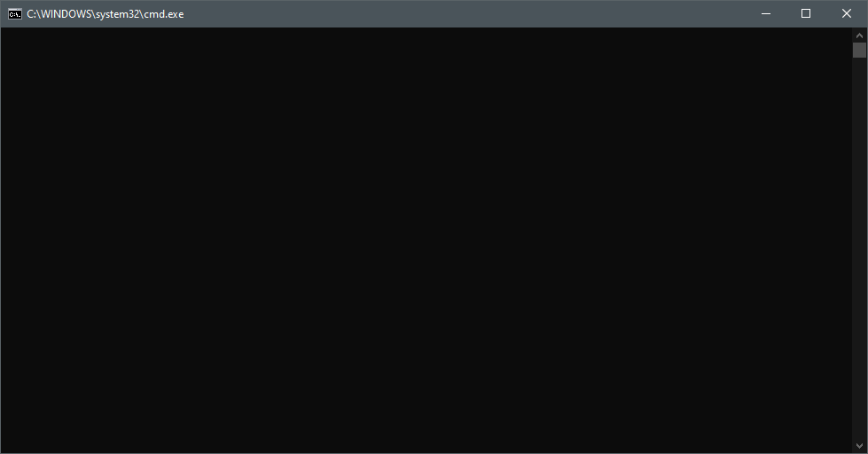Image resolution: width=868 pixels, height=454 pixels.
Task: Click the middle of the scrollbar track
Action: click(x=859, y=248)
